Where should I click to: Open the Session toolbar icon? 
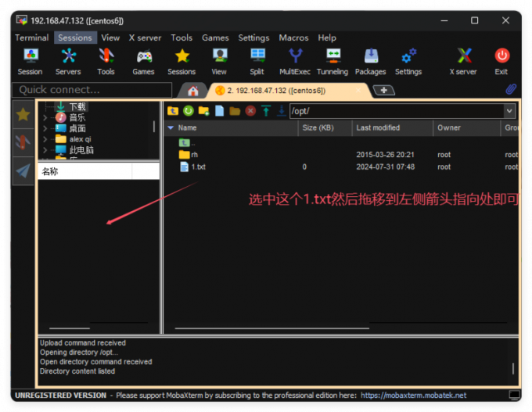click(x=31, y=62)
